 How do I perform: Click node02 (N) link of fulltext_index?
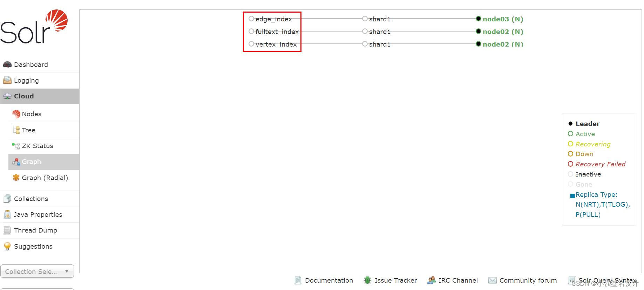click(x=503, y=32)
